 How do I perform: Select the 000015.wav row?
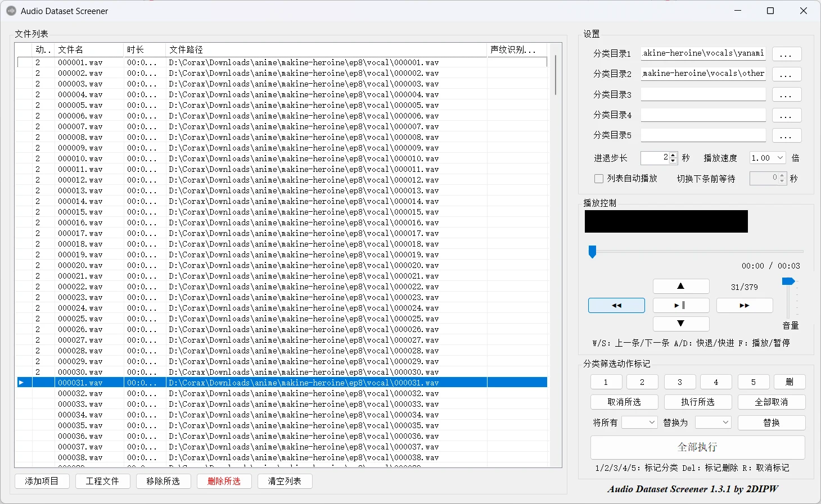282,212
